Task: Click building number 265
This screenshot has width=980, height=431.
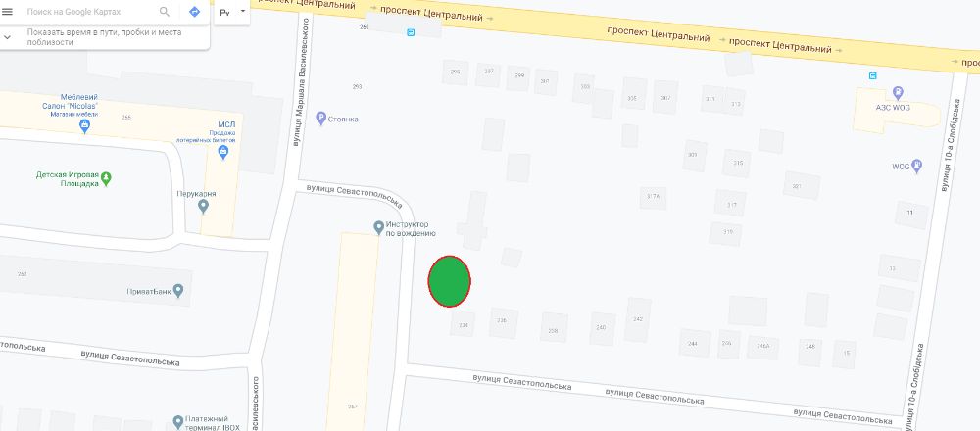Action: point(126,118)
